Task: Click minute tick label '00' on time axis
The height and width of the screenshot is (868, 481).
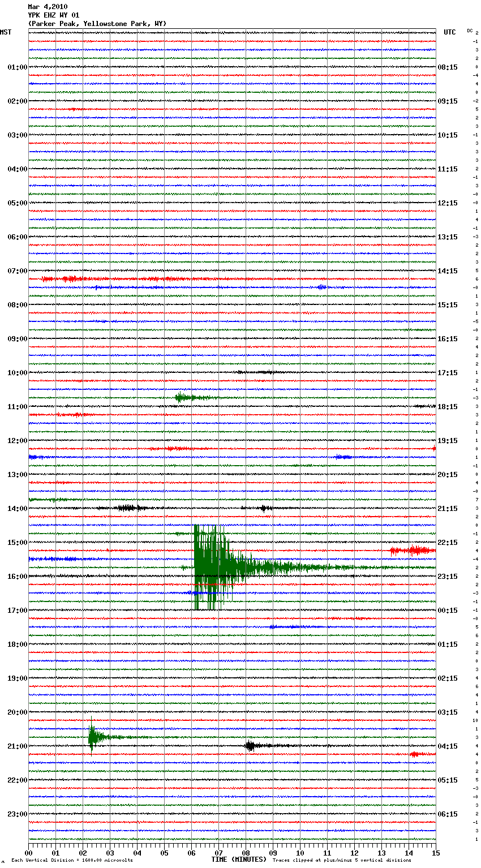Action: (29, 853)
